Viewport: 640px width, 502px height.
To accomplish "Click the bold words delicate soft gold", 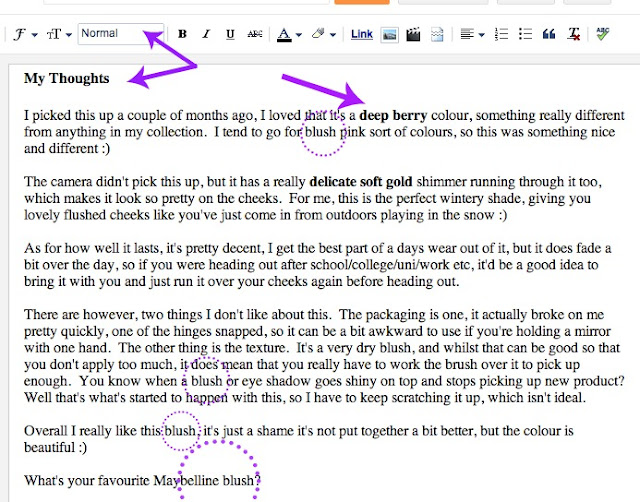I will pyautogui.click(x=361, y=182).
